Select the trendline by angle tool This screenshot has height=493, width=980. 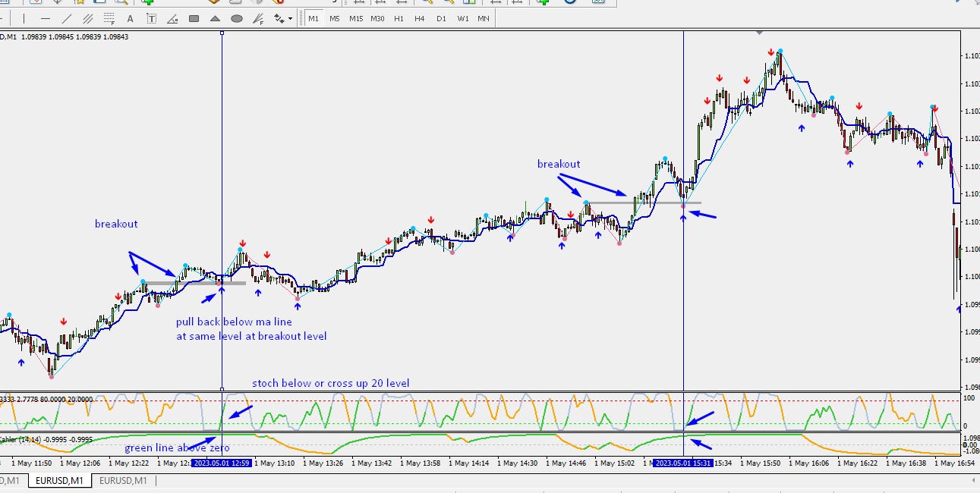click(172, 18)
